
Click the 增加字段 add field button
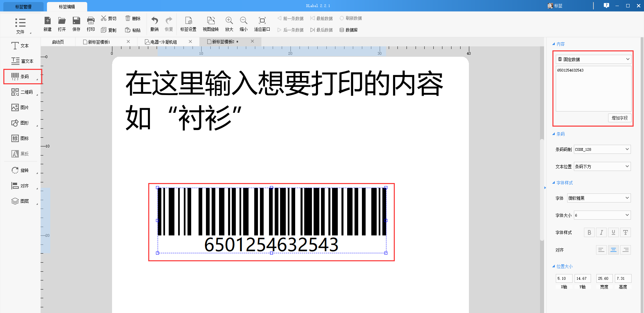tap(620, 118)
